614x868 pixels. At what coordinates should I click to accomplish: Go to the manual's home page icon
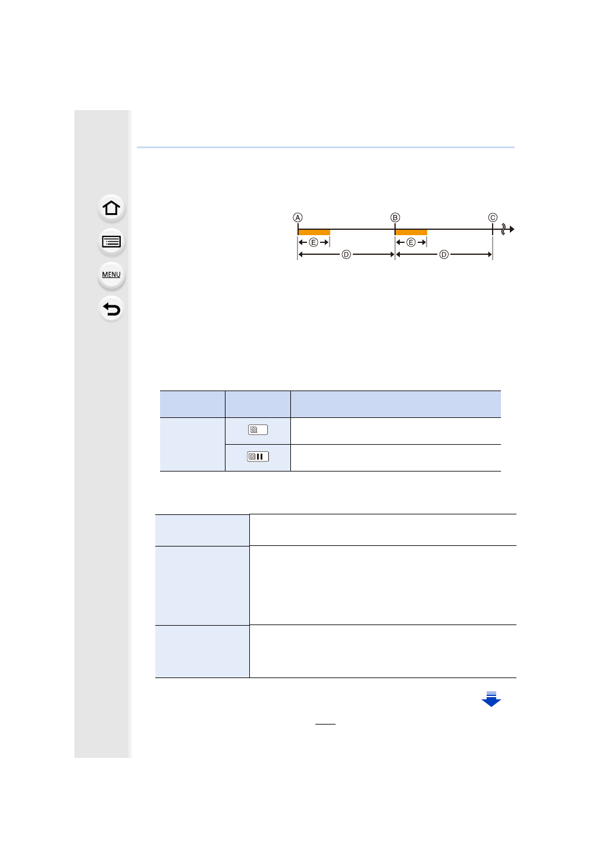(x=111, y=208)
